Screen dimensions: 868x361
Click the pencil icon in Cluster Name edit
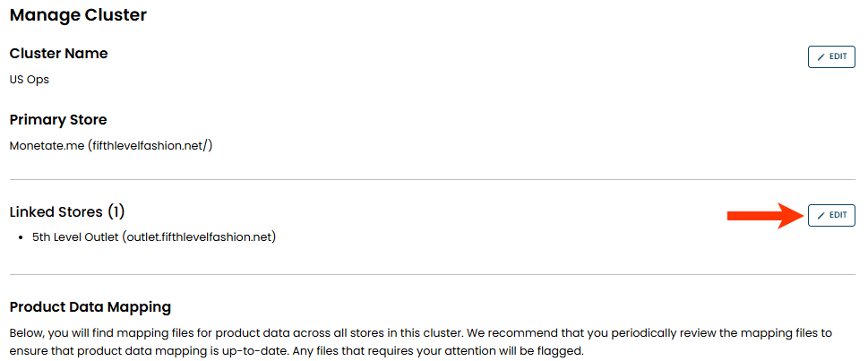pos(821,56)
